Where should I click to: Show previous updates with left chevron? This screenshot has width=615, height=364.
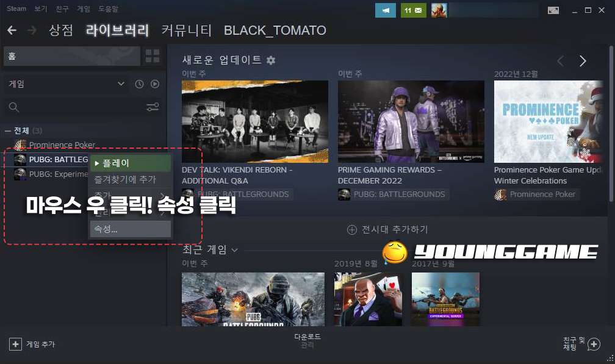561,61
